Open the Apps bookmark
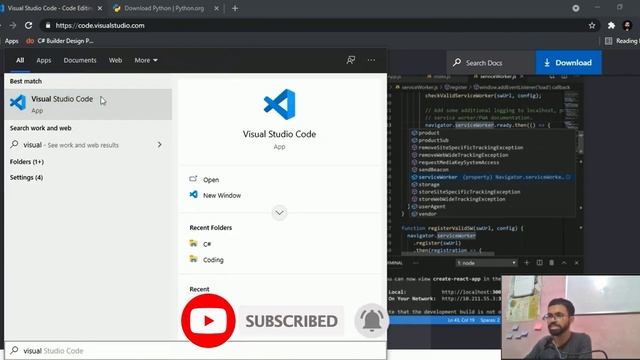The width and height of the screenshot is (640, 360). (11, 41)
